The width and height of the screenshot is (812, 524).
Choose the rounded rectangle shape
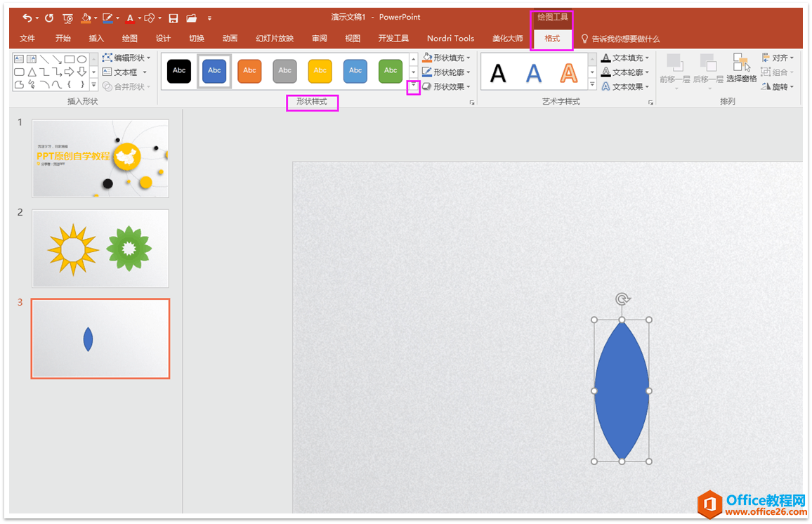coord(19,72)
